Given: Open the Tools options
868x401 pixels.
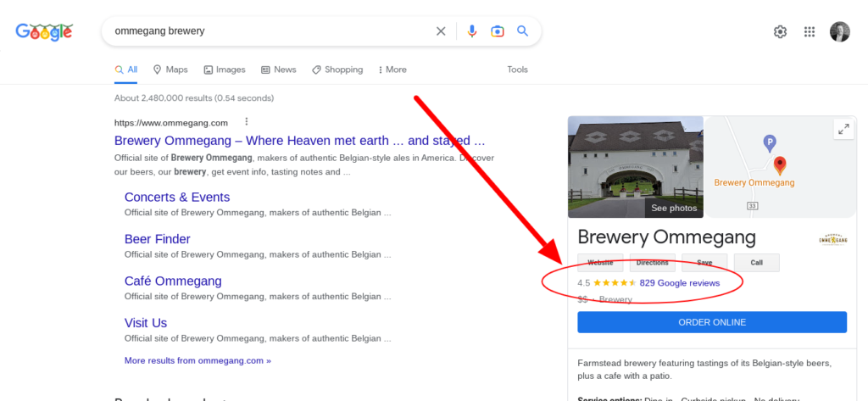Looking at the screenshot, I should click(518, 70).
